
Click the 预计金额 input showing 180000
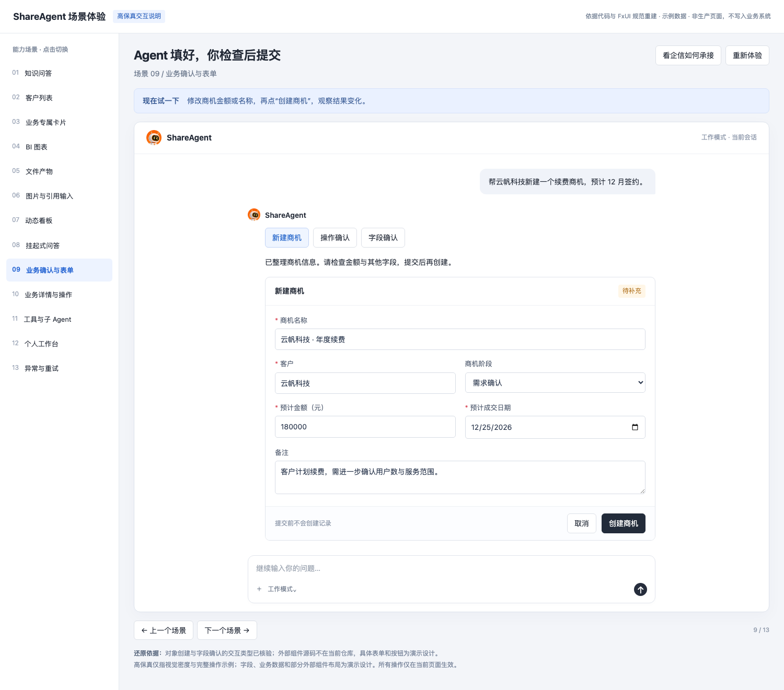pos(365,427)
